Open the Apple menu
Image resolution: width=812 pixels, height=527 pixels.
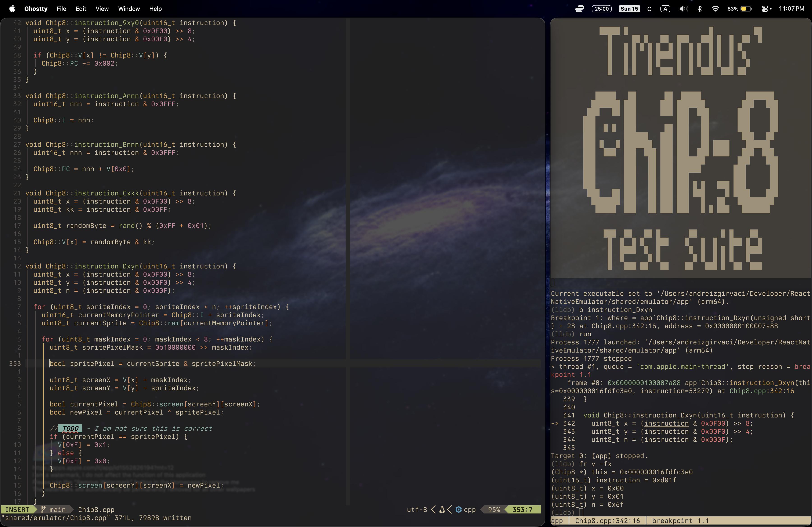tap(12, 9)
